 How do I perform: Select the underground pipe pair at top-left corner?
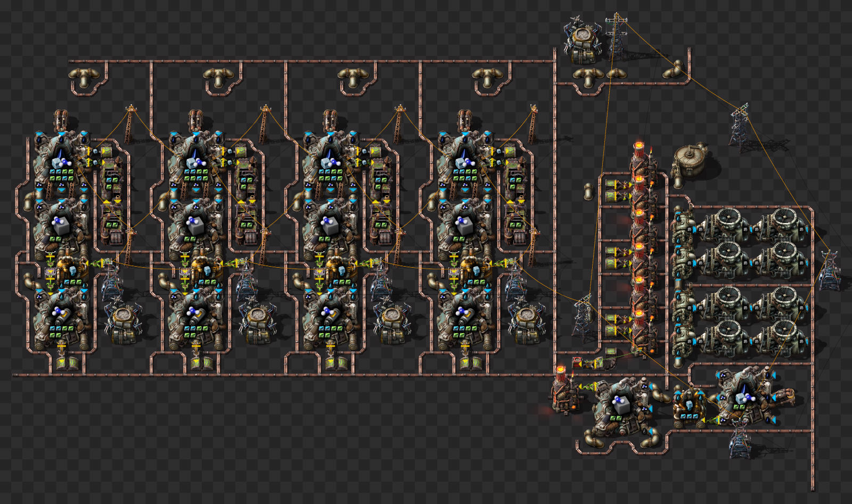(84, 78)
